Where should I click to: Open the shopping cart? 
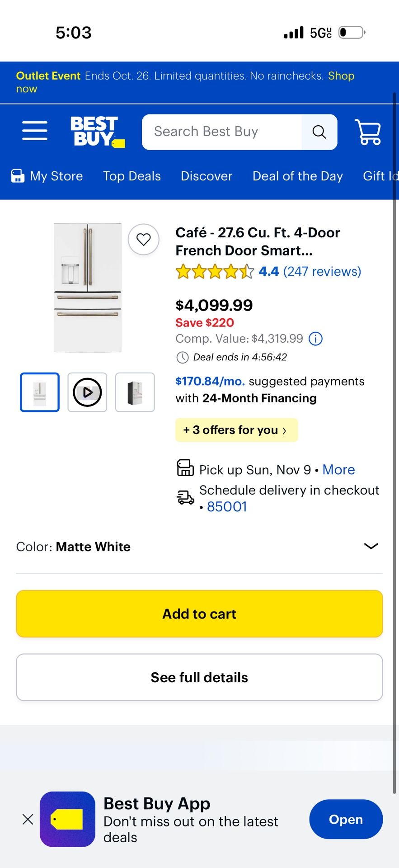tap(368, 132)
